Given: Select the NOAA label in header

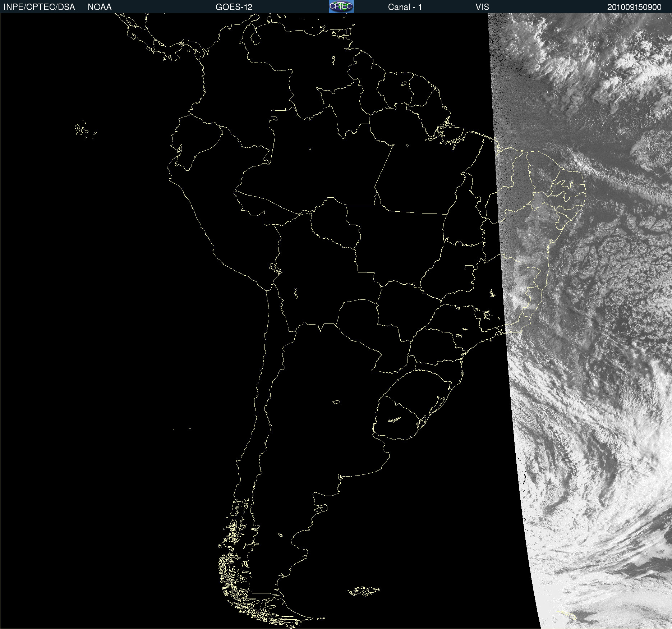Looking at the screenshot, I should pyautogui.click(x=100, y=7).
